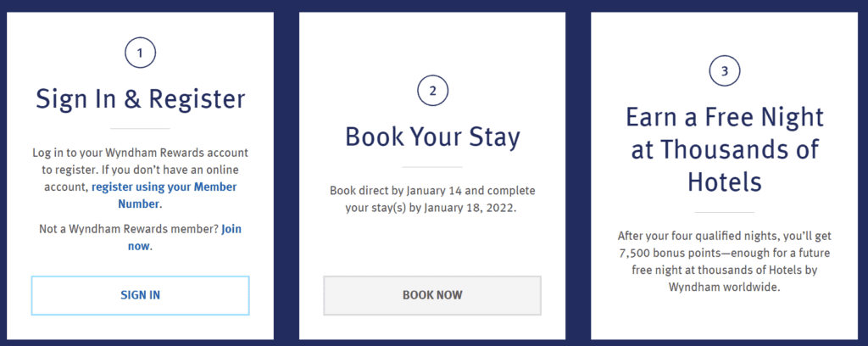Open the register using your Member Number link
The height and width of the screenshot is (346, 868).
pos(164,187)
